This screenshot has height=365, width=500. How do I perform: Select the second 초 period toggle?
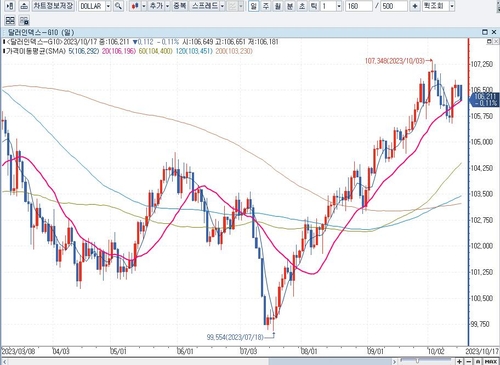302,6
